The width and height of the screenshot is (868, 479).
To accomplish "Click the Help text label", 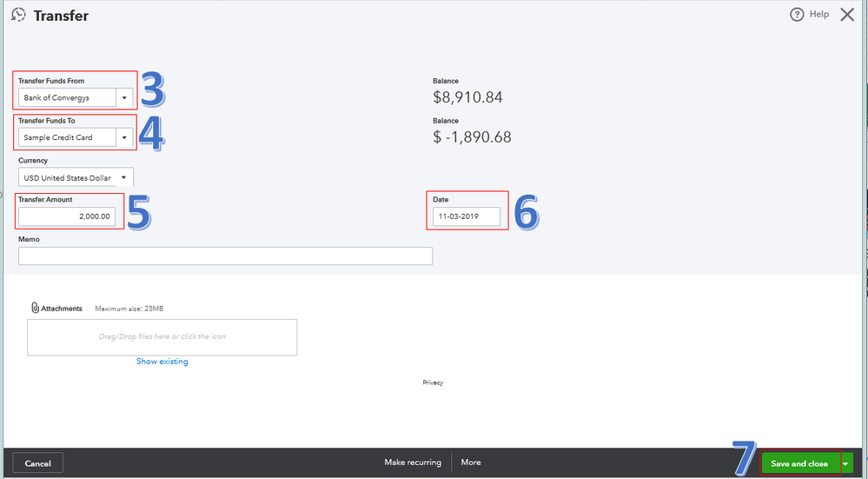I will (818, 15).
